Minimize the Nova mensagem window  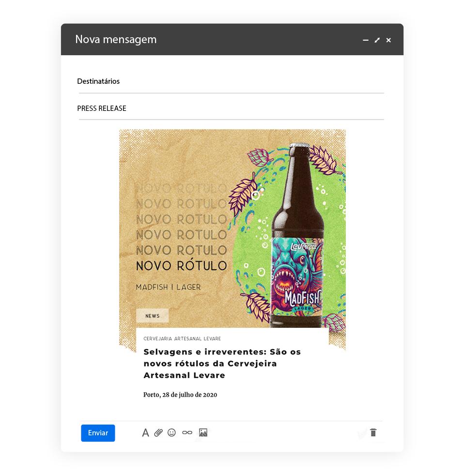366,40
